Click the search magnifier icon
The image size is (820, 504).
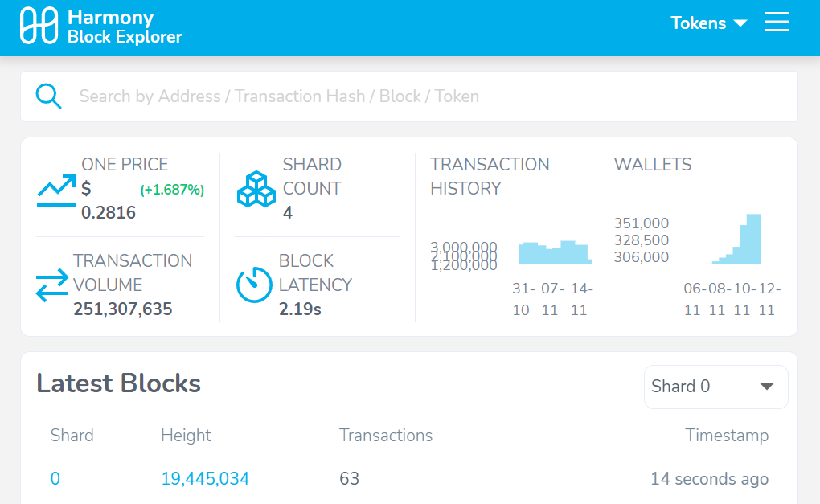point(48,96)
